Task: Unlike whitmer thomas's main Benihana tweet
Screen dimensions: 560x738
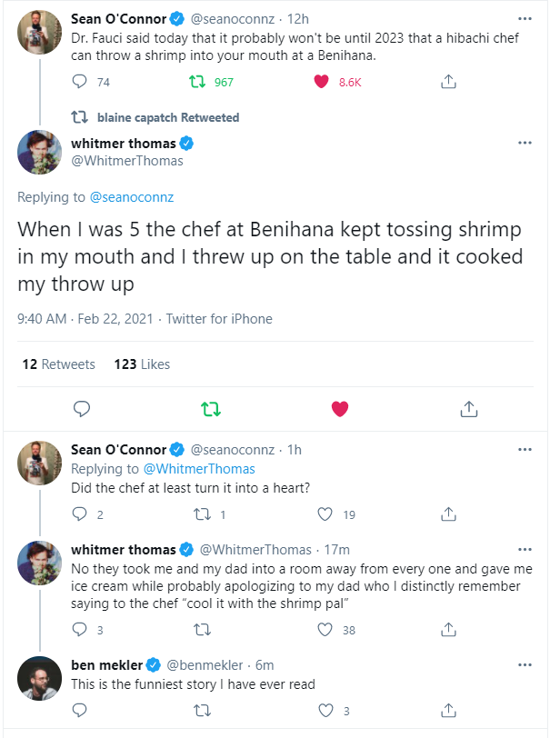Action: point(340,408)
